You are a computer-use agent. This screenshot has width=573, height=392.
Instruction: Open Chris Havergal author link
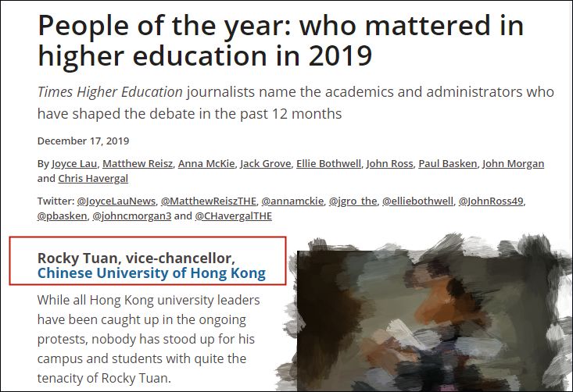point(93,179)
